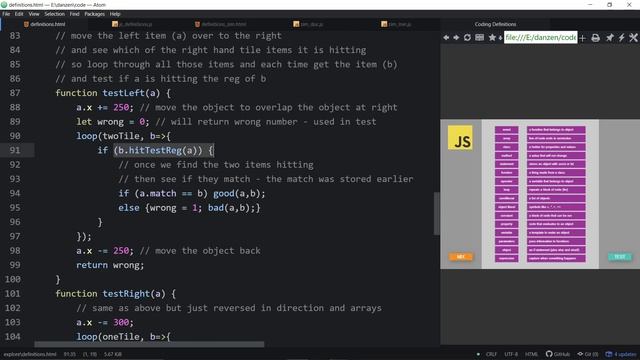Click the editor horizontal scrollbar thumb

click(149, 344)
